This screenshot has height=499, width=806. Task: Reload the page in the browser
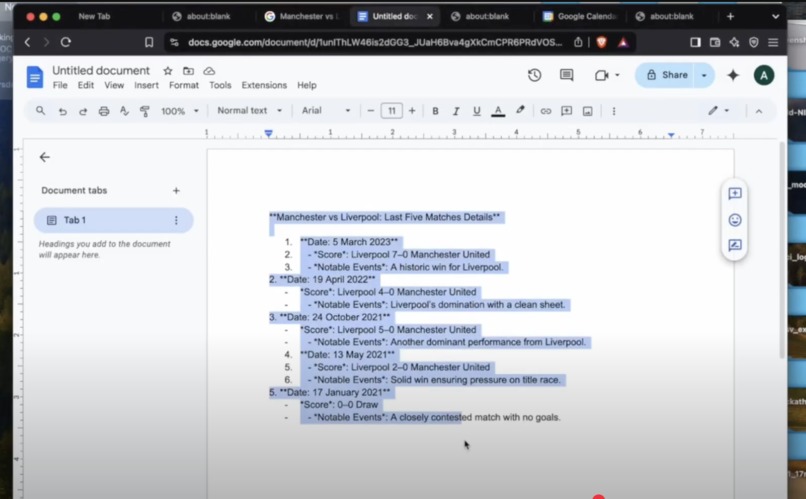point(66,42)
